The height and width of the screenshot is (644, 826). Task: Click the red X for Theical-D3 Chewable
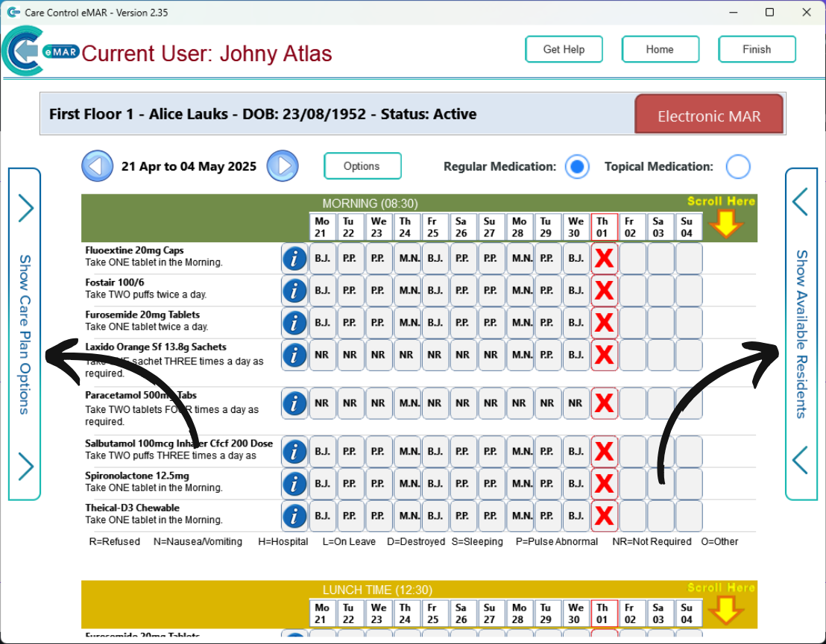point(604,515)
